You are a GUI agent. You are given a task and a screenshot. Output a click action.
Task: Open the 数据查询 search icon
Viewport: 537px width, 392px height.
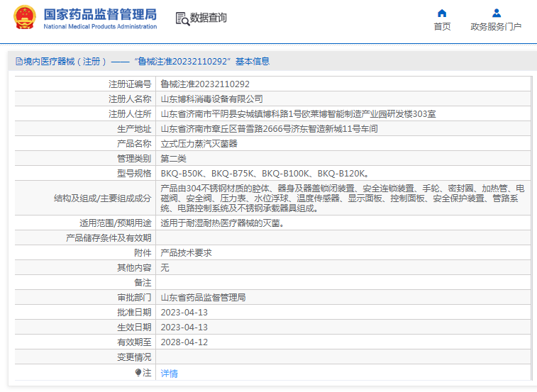[182, 18]
